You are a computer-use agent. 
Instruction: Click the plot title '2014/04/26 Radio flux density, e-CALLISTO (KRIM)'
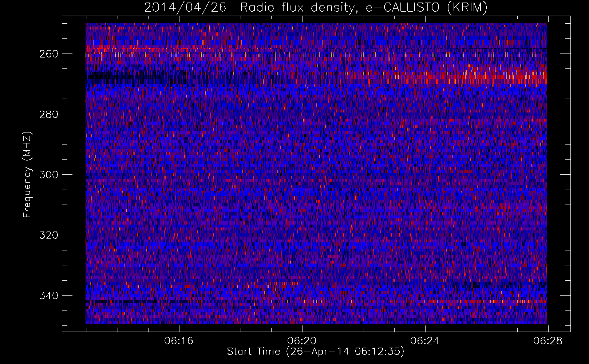pos(316,7)
